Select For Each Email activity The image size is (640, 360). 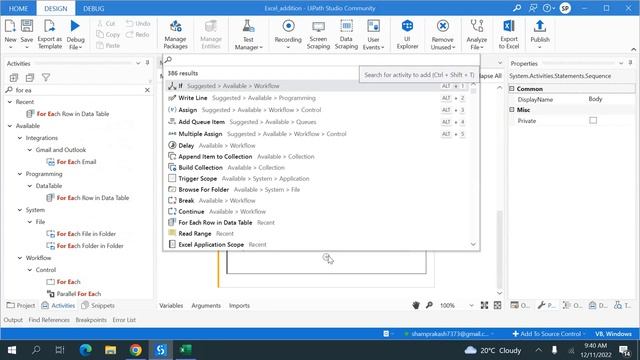71,162
